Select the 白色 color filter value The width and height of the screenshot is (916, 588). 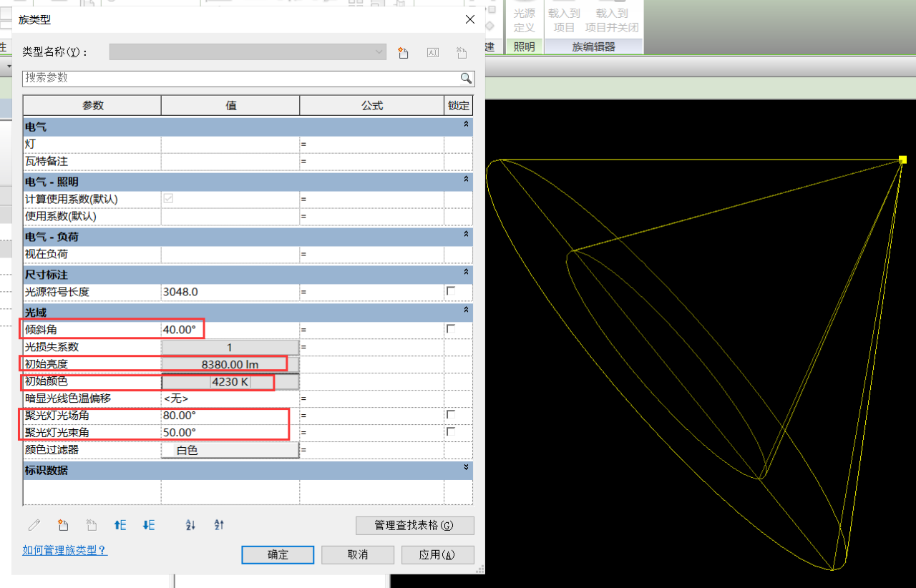[229, 449]
